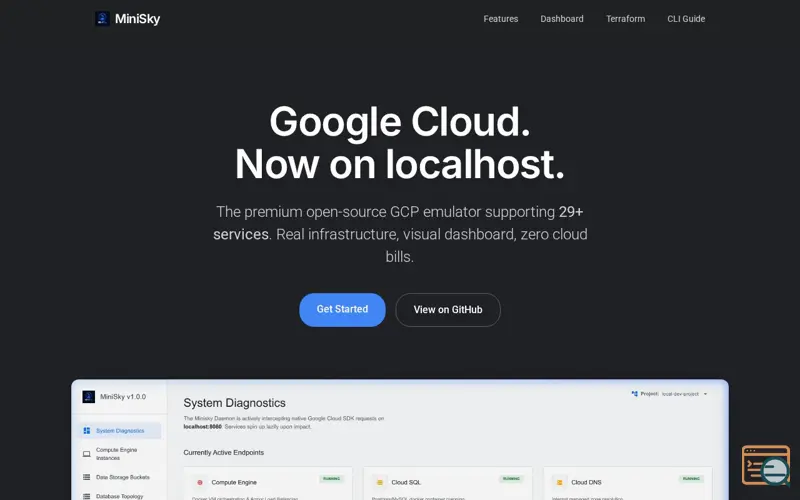Screen dimensions: 800x500
Task: Open Database Topology sidebar entry
Action: [x=119, y=496]
